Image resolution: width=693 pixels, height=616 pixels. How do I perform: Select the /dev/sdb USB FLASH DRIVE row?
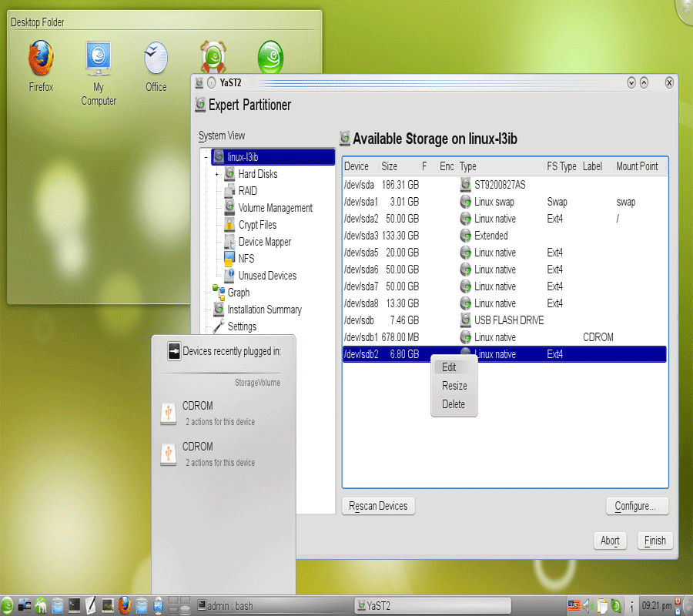point(504,320)
